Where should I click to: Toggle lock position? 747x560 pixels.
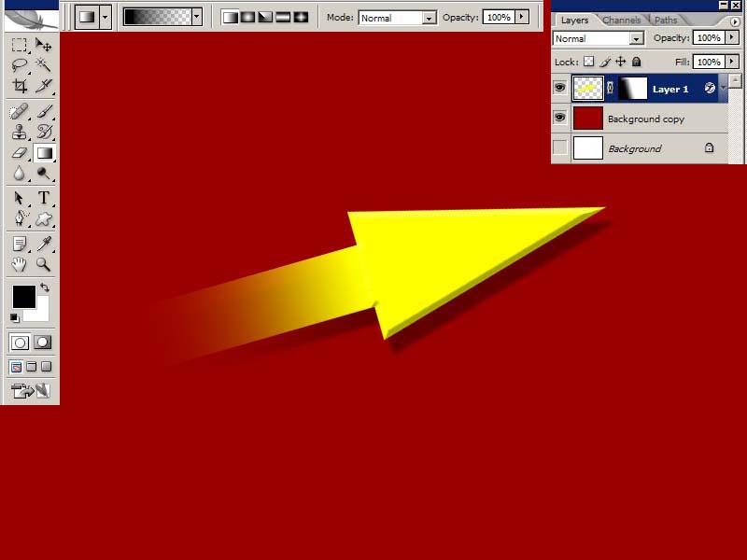click(620, 62)
